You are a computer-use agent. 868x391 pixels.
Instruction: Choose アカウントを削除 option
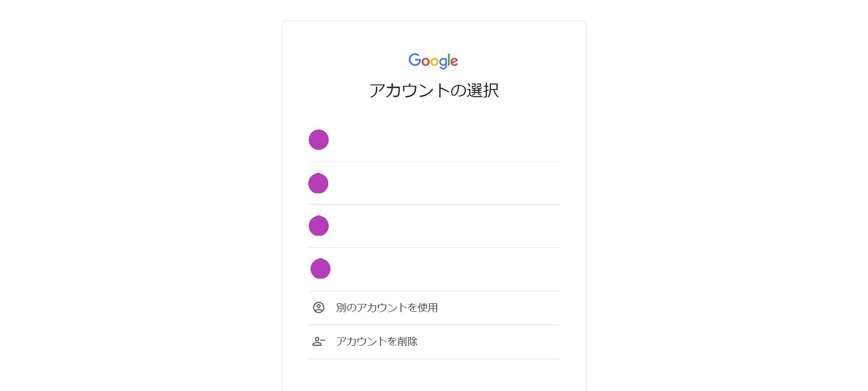click(x=377, y=341)
